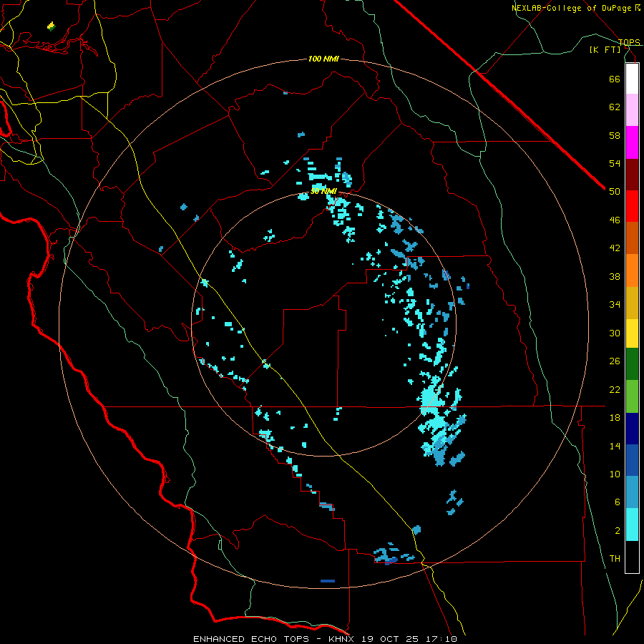Click the dark orange swatch between 42 and 46

coord(632,238)
